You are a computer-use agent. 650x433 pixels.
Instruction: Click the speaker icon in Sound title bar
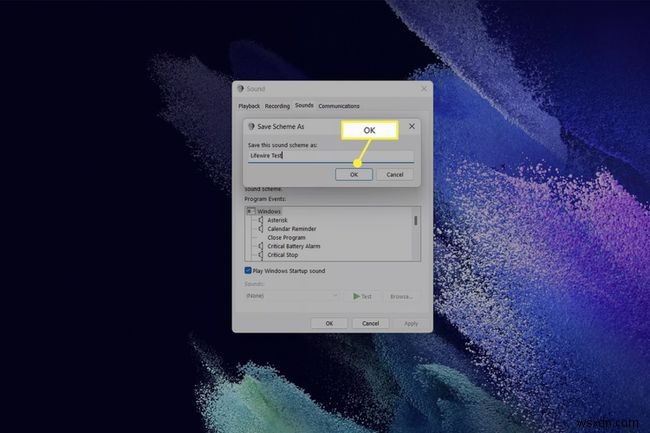pyautogui.click(x=240, y=89)
